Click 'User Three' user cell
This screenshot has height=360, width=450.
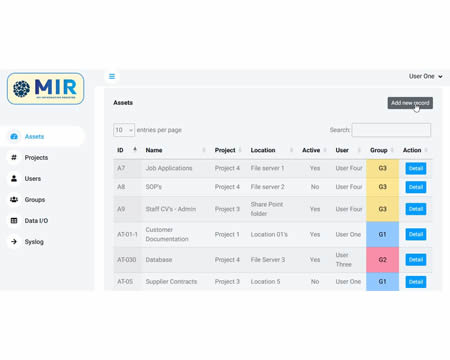(x=344, y=260)
